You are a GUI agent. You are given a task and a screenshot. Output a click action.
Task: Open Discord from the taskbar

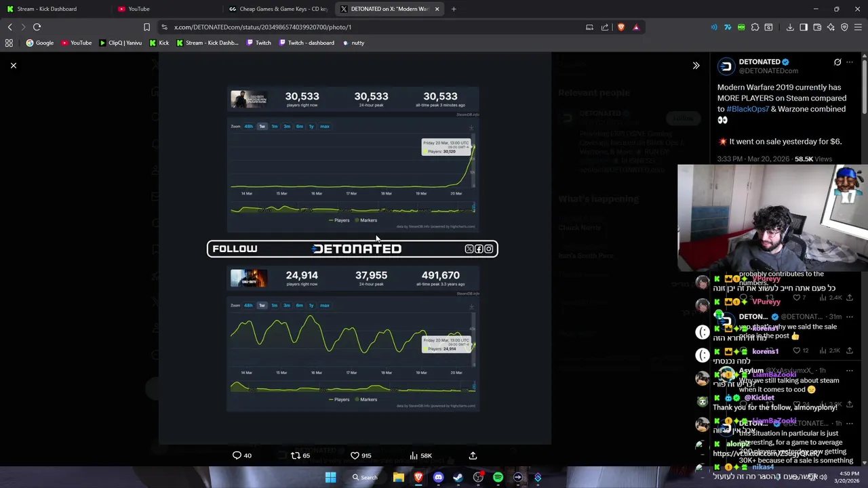[438, 477]
